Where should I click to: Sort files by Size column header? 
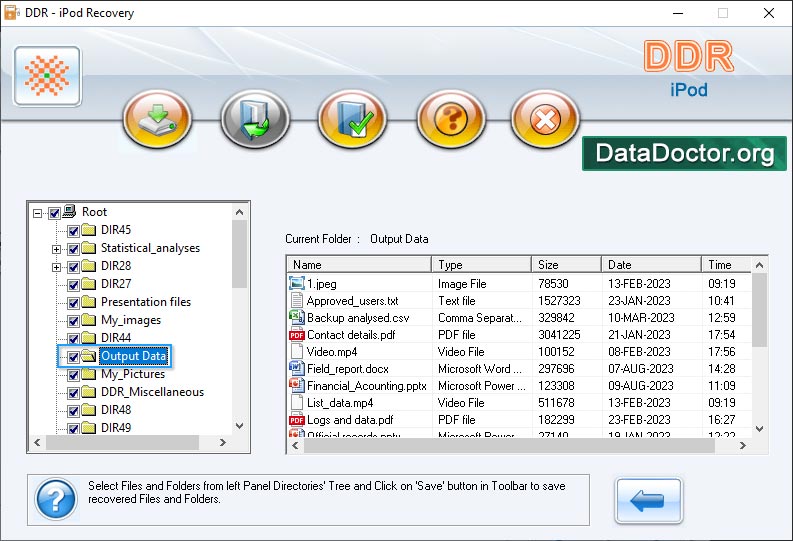(566, 264)
